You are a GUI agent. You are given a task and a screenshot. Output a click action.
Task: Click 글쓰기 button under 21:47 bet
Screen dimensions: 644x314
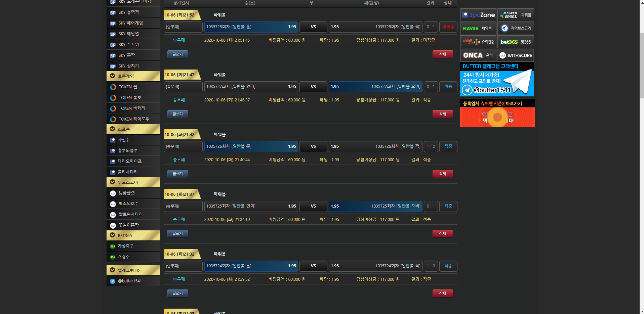click(177, 114)
